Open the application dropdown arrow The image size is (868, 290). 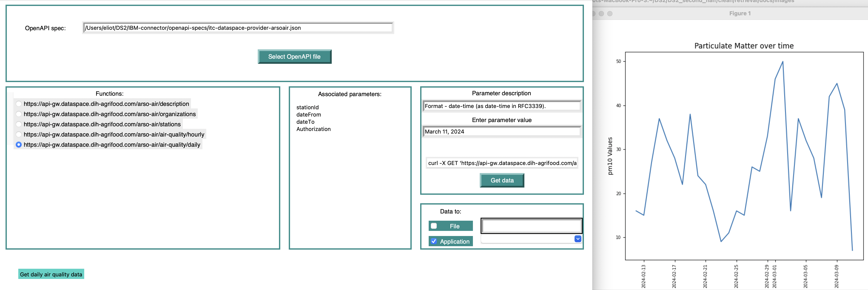578,239
